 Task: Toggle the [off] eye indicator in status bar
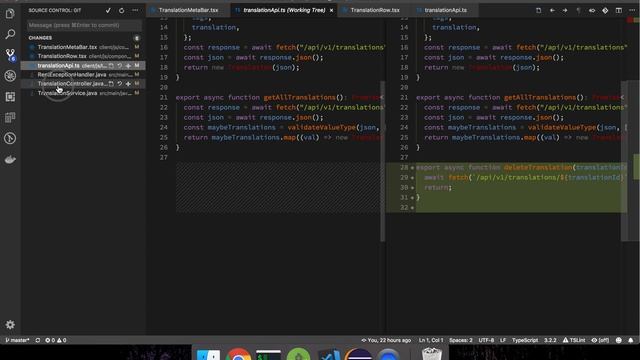click(x=600, y=340)
